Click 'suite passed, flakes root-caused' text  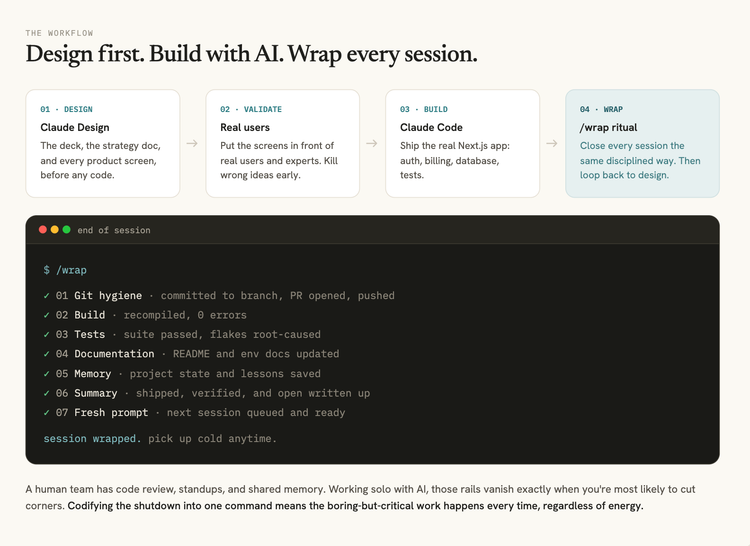tap(222, 334)
